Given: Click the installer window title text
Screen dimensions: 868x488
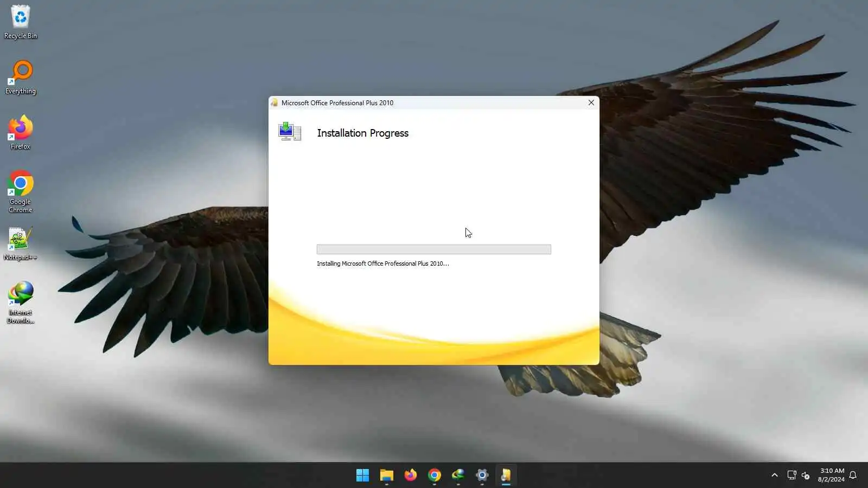Looking at the screenshot, I should tap(337, 103).
